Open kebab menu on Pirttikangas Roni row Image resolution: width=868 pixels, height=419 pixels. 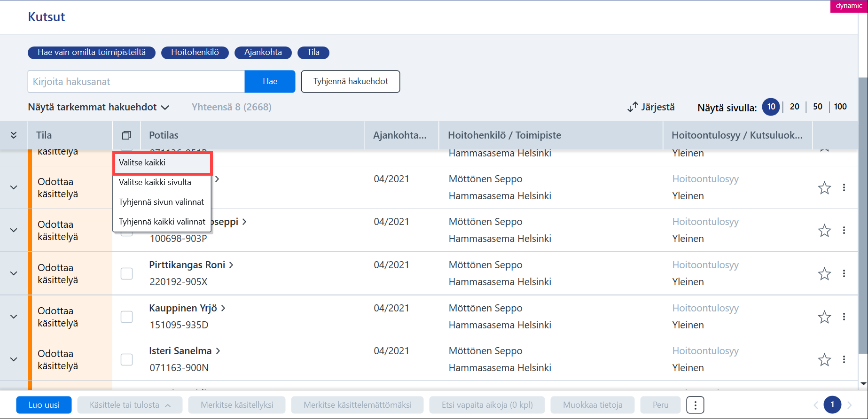[x=844, y=273]
